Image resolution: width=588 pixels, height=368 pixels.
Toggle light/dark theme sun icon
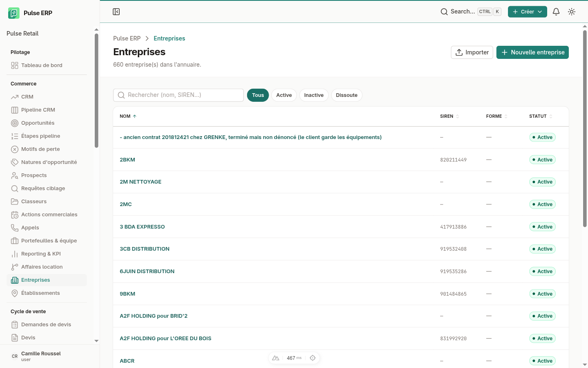tap(572, 12)
